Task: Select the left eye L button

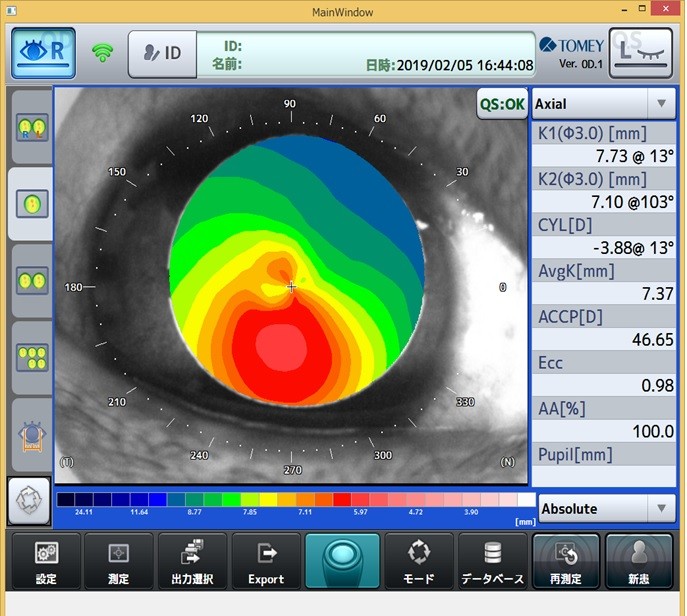Action: [641, 52]
